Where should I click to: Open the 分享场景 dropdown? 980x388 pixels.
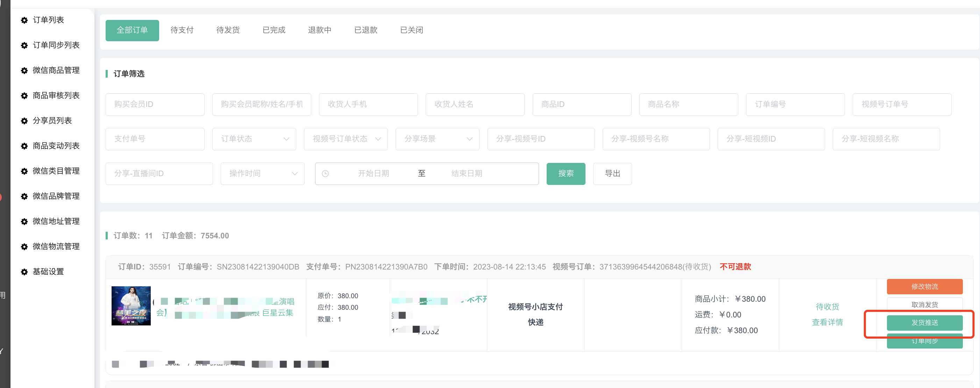(x=437, y=139)
